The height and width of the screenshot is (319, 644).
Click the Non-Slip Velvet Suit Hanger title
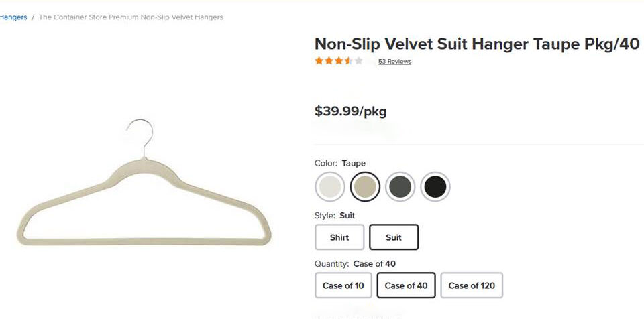(476, 44)
